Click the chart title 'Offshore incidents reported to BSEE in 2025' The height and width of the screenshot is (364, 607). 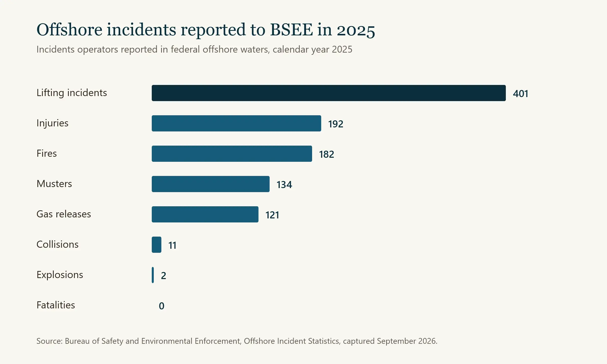tap(206, 30)
